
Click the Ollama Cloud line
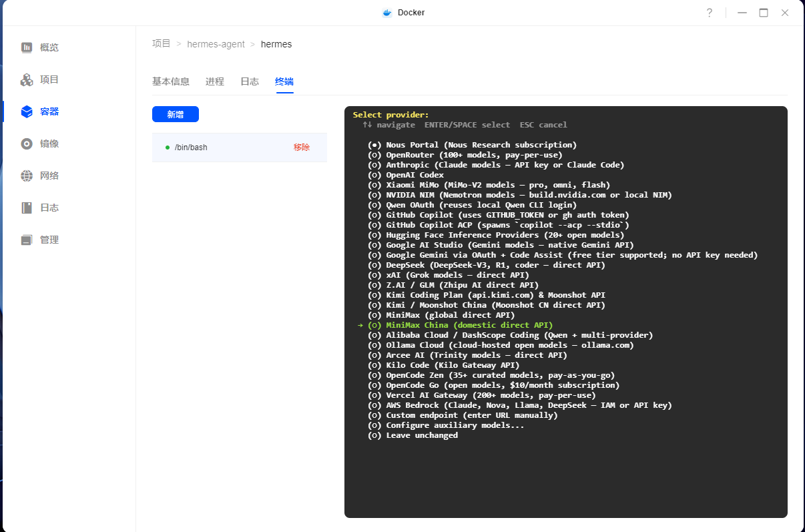pos(501,345)
